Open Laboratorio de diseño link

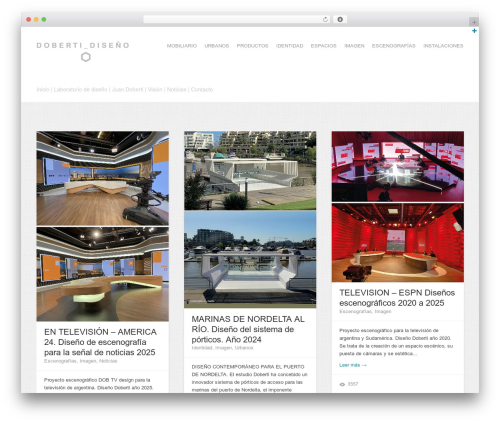pos(80,89)
